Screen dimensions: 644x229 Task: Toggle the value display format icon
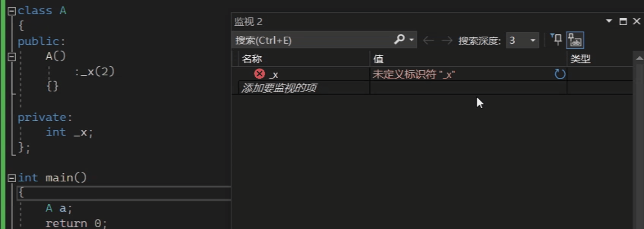575,41
